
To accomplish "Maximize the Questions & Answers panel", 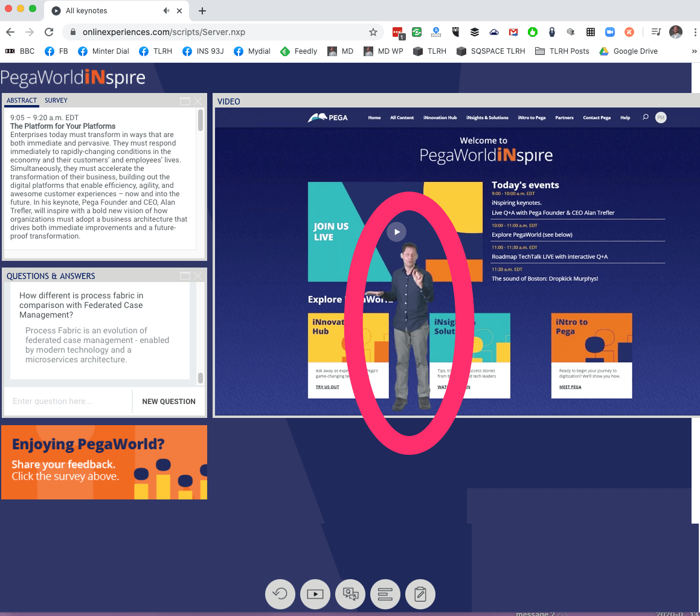I will [185, 276].
